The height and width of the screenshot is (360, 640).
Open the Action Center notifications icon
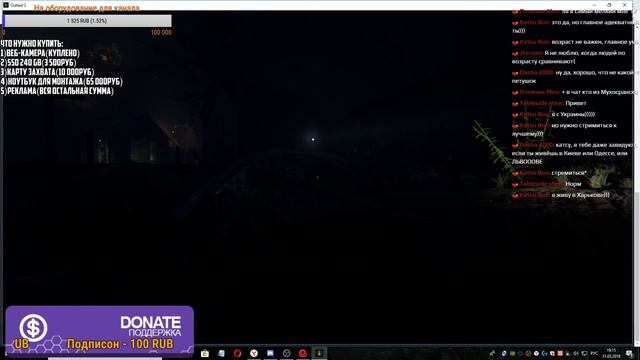(x=629, y=353)
